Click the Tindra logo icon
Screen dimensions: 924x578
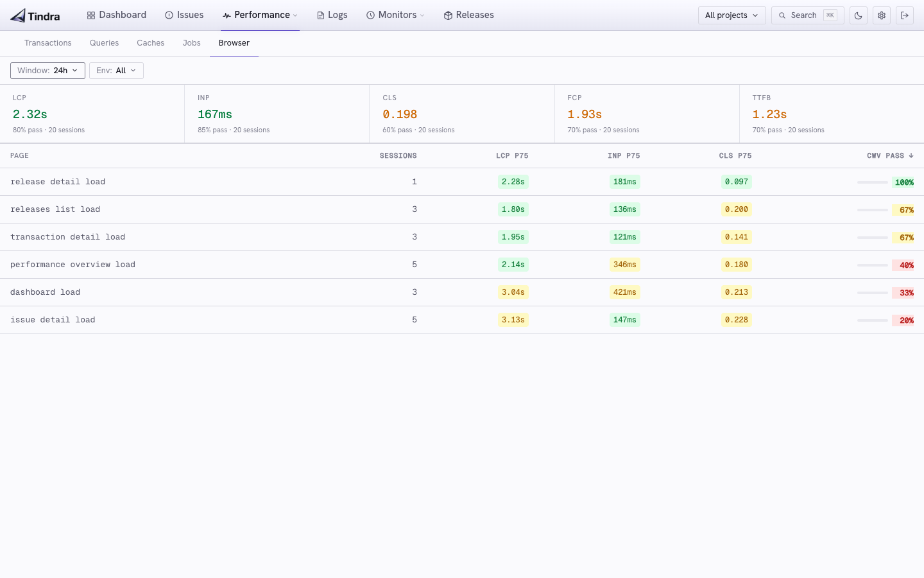pyautogui.click(x=18, y=15)
